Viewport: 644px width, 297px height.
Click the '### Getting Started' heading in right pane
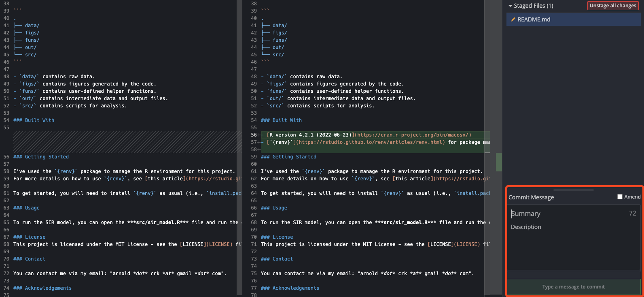[288, 157]
